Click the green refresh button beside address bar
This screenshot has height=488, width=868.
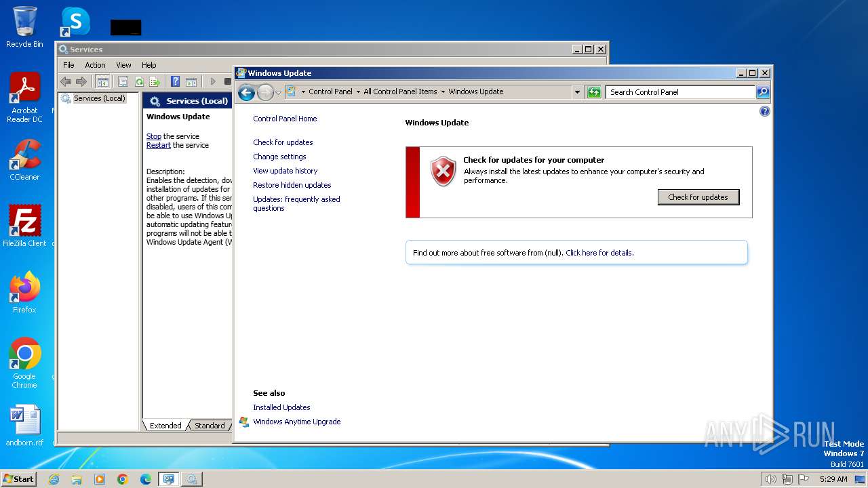[594, 92]
